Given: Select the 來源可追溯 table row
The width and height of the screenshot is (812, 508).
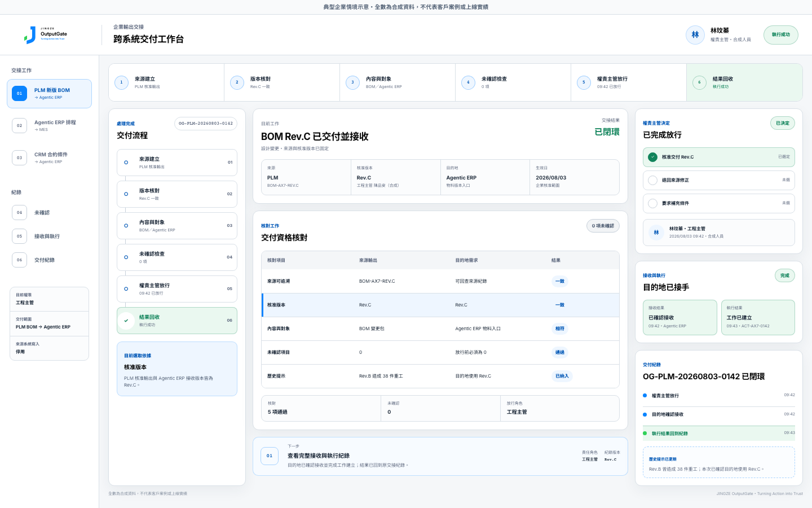Looking at the screenshot, I should click(x=440, y=281).
